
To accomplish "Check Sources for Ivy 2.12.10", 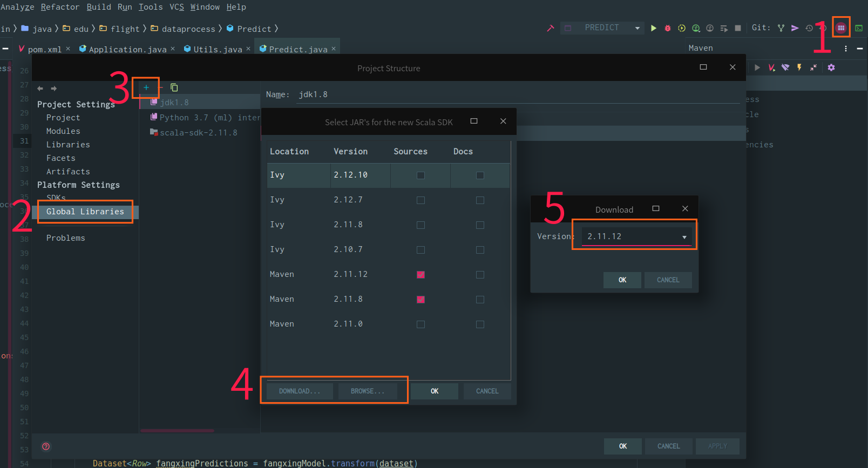I will click(421, 175).
